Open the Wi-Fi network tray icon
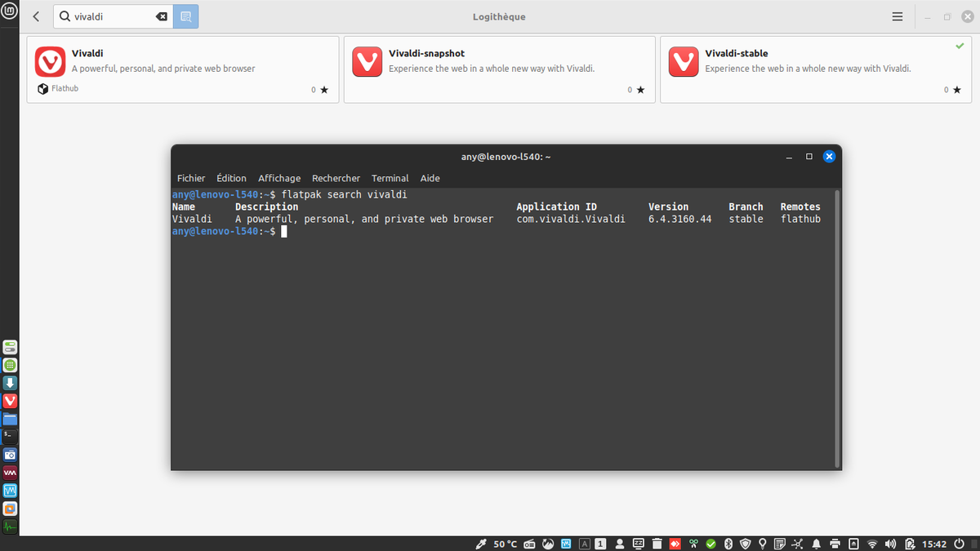This screenshot has width=980, height=551. tap(871, 544)
